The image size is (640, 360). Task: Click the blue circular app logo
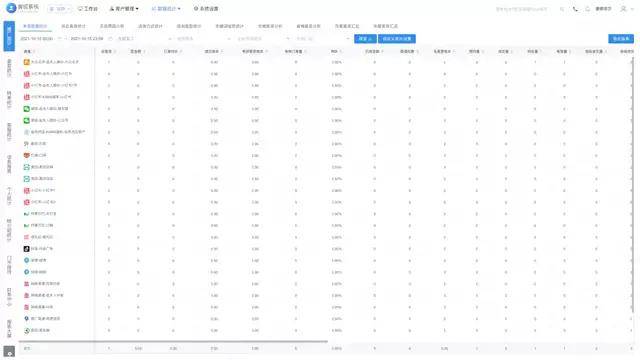[x=11, y=7]
